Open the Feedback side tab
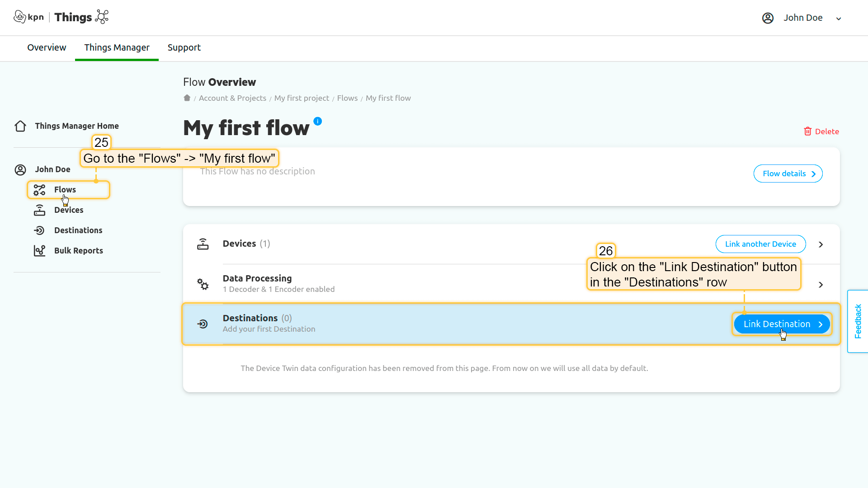The height and width of the screenshot is (488, 868). pyautogui.click(x=858, y=321)
